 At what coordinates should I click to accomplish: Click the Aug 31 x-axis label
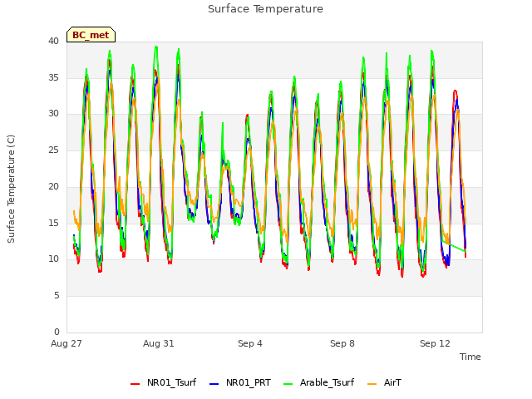point(159,343)
